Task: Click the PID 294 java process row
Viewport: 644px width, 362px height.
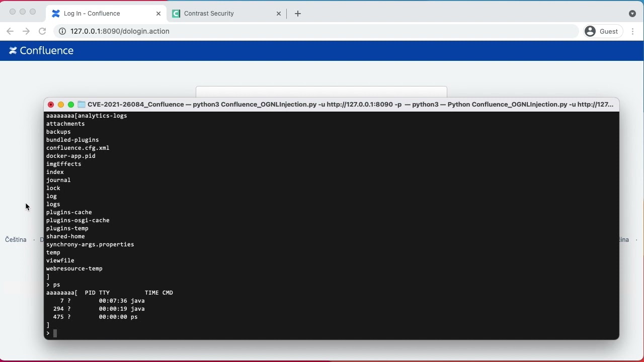Action: pyautogui.click(x=99, y=309)
